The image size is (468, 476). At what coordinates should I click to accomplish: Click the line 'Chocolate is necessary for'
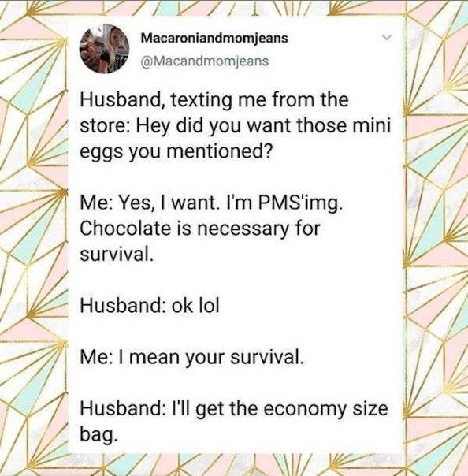coord(200,229)
